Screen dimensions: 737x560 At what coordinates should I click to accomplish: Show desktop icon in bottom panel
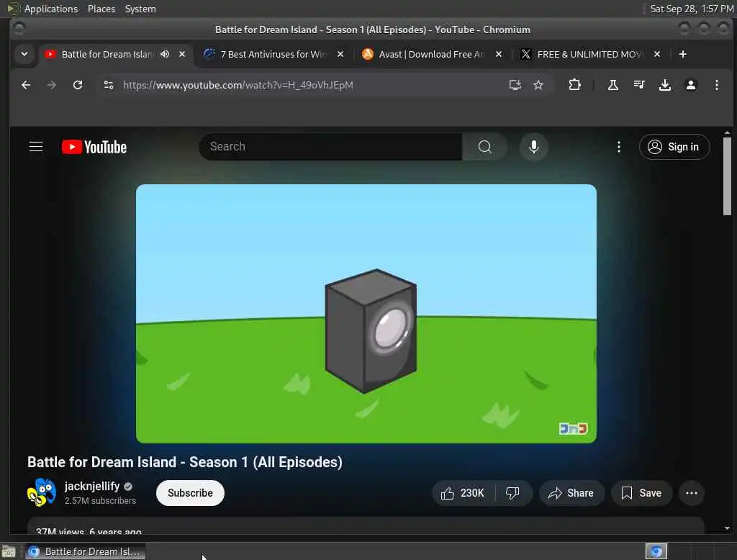point(9,551)
